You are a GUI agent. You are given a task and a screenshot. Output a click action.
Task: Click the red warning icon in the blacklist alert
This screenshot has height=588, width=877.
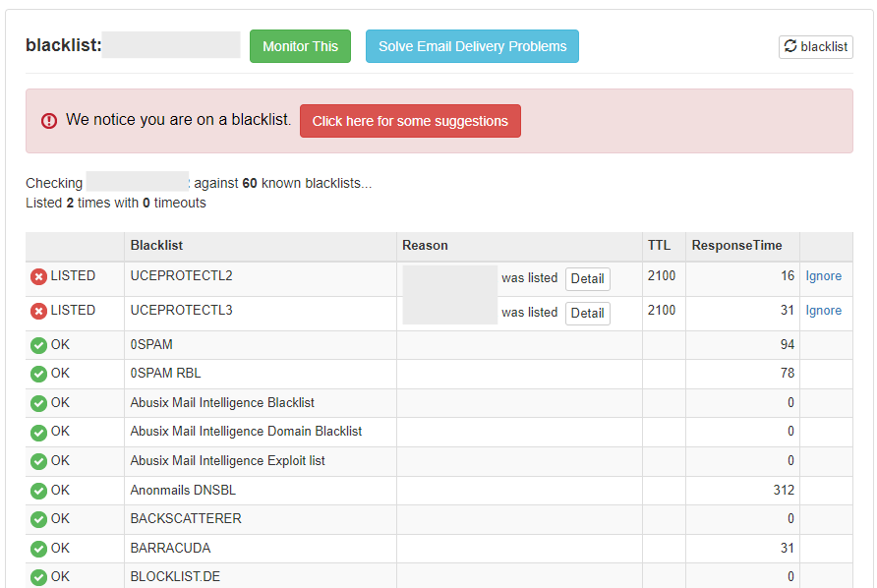click(x=49, y=120)
